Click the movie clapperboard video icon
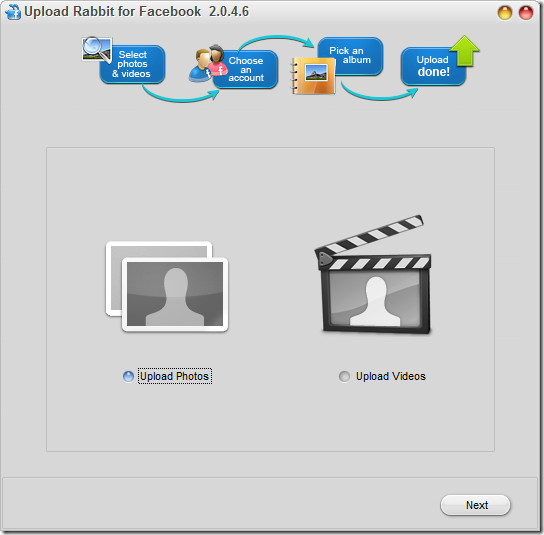The image size is (544, 535). 373,275
